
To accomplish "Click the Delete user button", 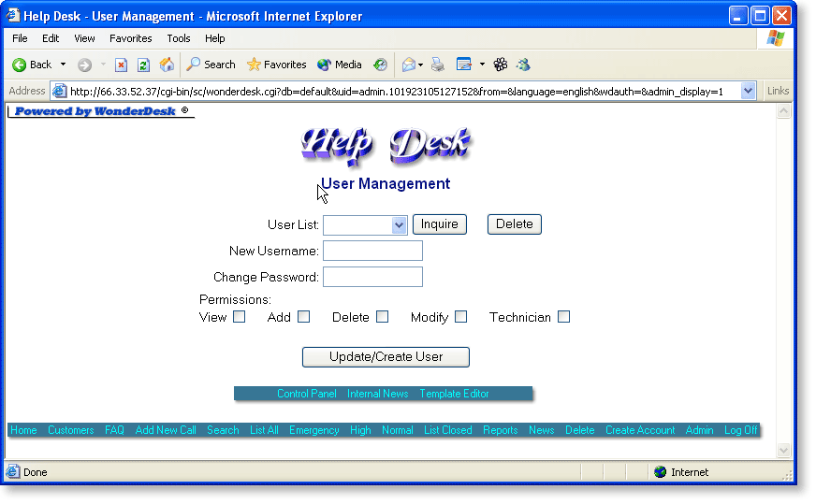I will [514, 224].
